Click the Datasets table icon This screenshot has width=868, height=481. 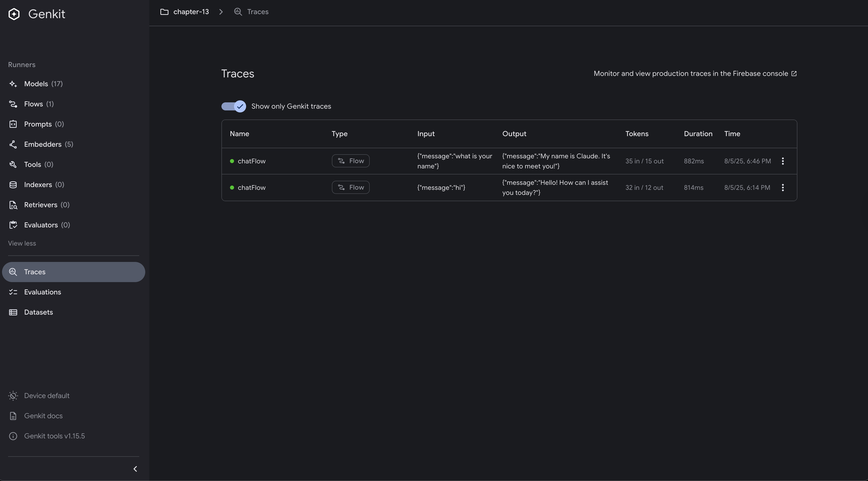pyautogui.click(x=13, y=312)
